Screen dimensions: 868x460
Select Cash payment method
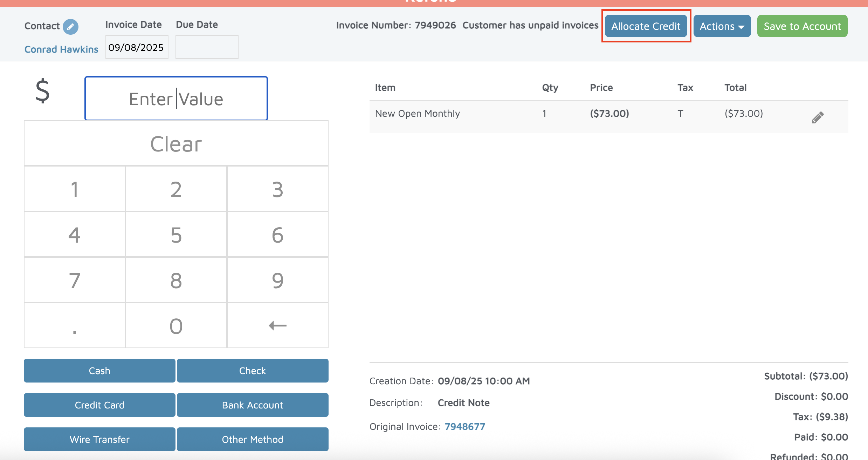click(x=99, y=371)
